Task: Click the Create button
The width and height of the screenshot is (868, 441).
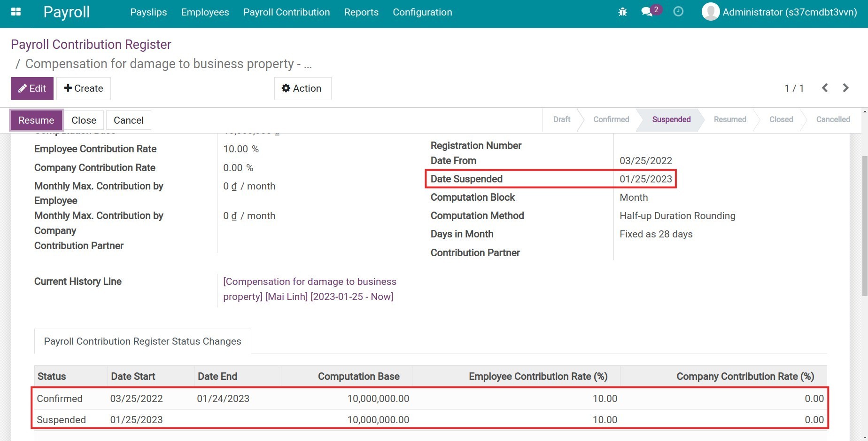Action: click(83, 88)
